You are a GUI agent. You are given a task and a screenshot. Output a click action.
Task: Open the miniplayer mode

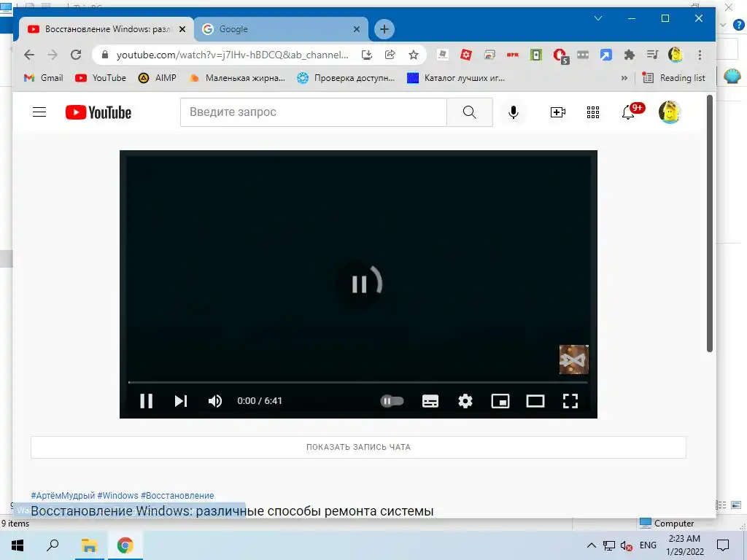click(x=500, y=401)
